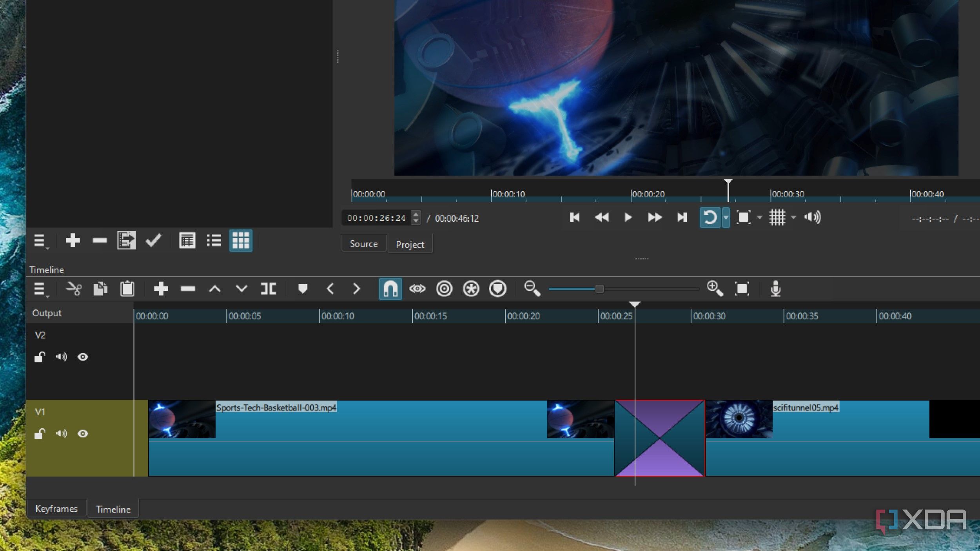Split clip at playhead
Screen dimensions: 980x551
click(269, 289)
